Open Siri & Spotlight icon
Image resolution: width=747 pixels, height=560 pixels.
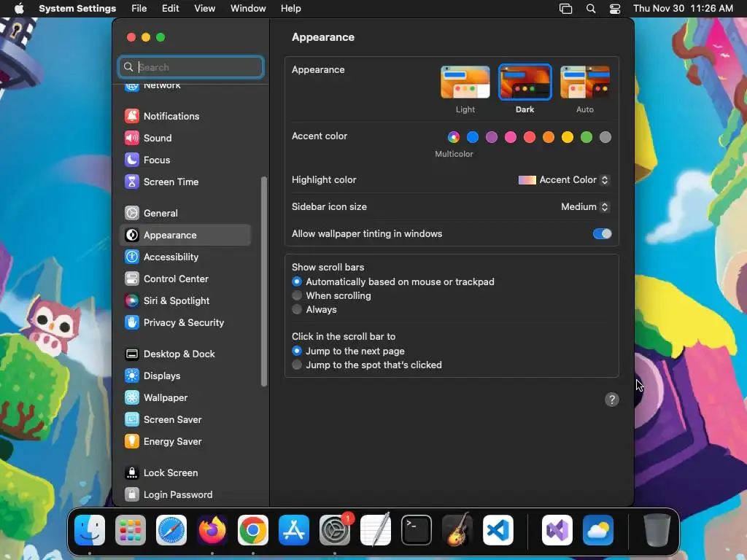tap(132, 300)
